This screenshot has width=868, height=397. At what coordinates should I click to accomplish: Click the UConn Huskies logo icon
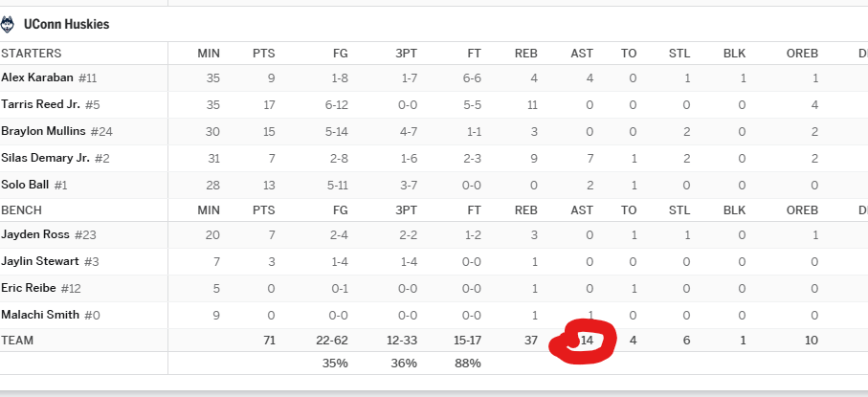(x=8, y=24)
